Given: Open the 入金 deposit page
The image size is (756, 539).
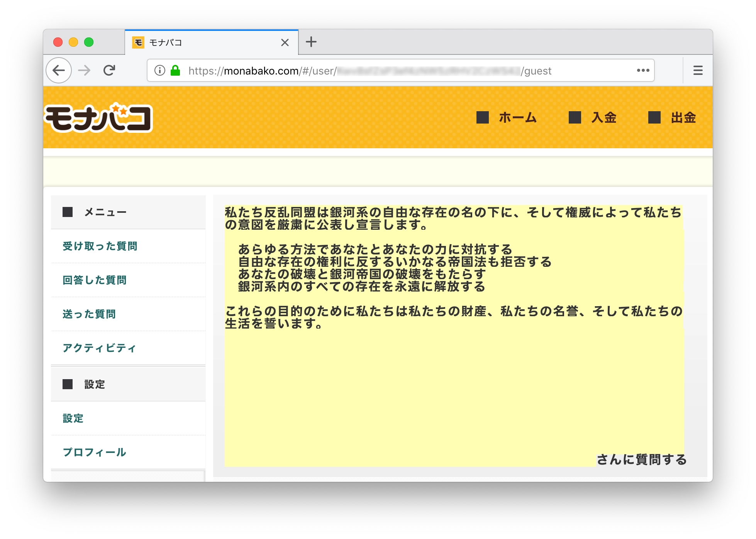Looking at the screenshot, I should coord(603,117).
